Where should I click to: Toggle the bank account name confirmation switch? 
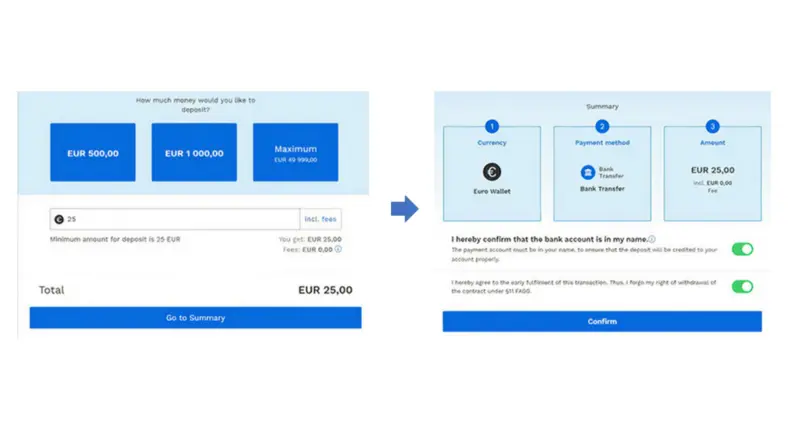tap(742, 249)
